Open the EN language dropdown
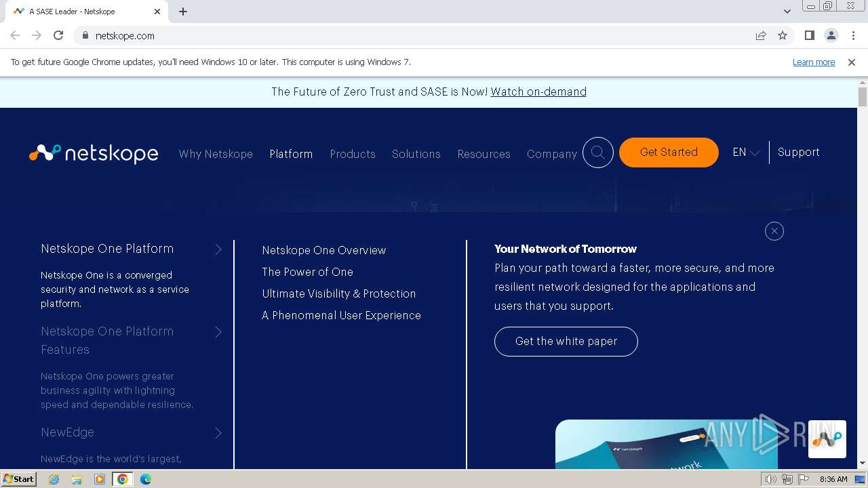This screenshot has width=868, height=488. (746, 152)
